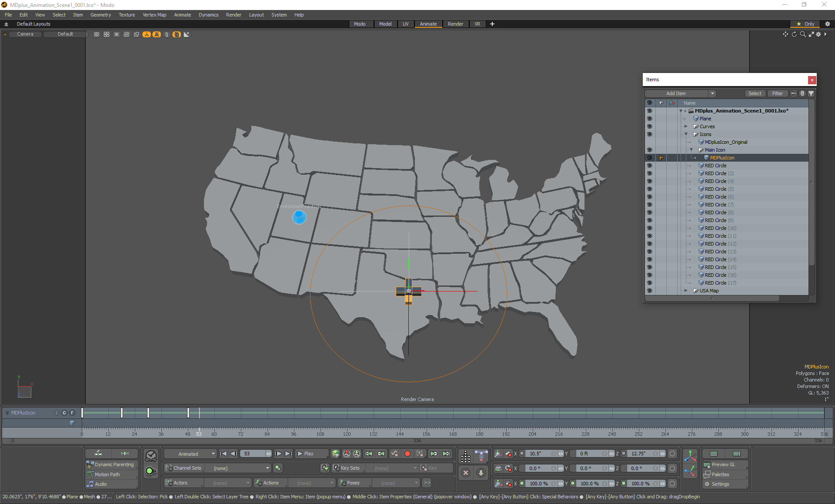This screenshot has width=835, height=504.
Task: Toggle visibility of USA Map group
Action: [x=649, y=291]
